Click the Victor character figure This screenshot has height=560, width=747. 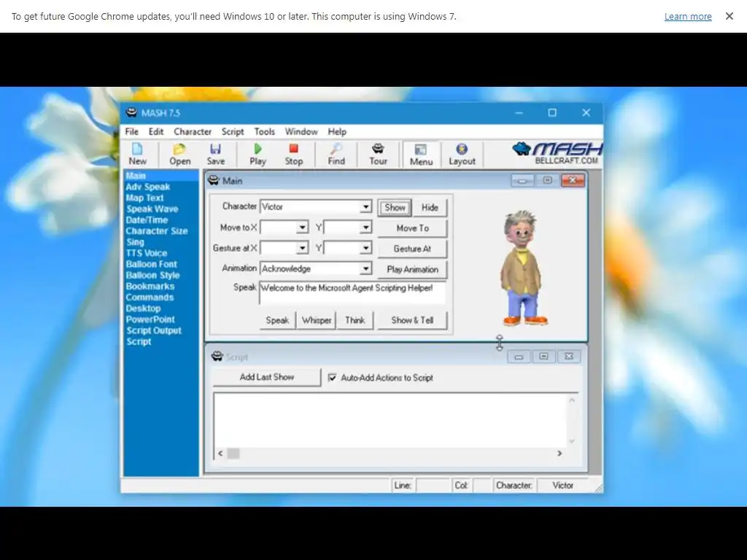[522, 268]
